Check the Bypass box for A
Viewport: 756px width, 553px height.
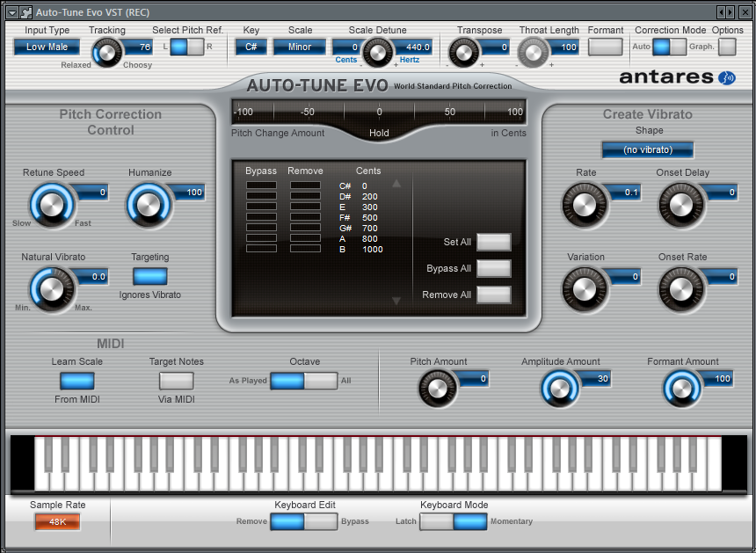[261, 238]
